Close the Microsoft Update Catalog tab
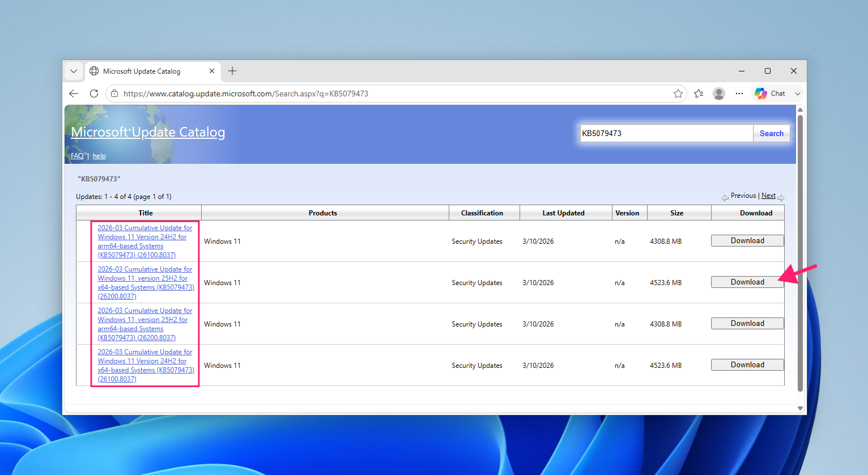 click(x=212, y=71)
